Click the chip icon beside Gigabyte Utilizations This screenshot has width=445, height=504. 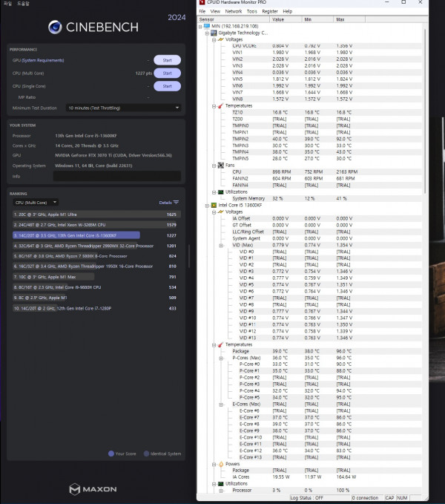[221, 192]
